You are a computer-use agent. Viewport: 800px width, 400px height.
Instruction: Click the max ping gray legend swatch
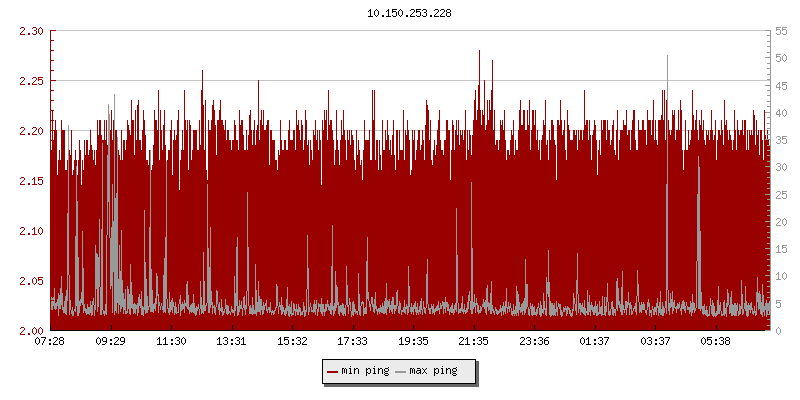[x=401, y=371]
